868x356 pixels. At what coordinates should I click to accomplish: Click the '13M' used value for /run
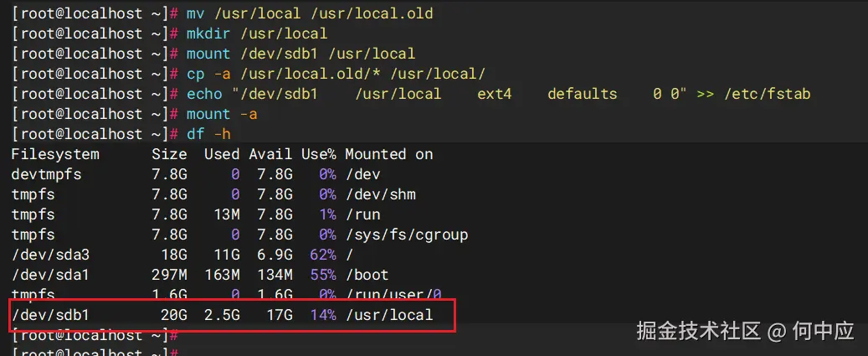pos(226,214)
